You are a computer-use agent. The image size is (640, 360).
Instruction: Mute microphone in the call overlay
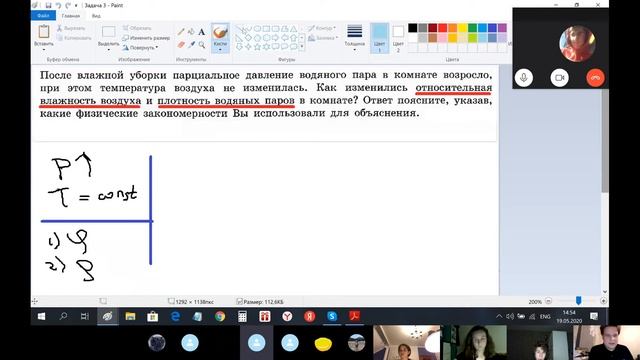(x=524, y=78)
